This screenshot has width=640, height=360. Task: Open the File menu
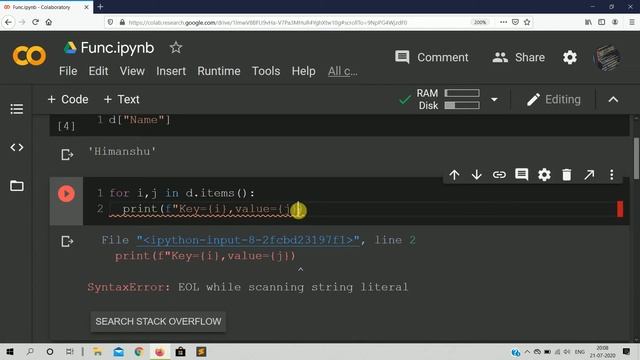(x=68, y=71)
